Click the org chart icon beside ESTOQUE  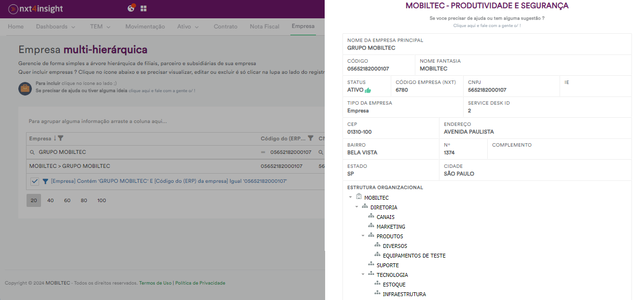click(x=377, y=284)
